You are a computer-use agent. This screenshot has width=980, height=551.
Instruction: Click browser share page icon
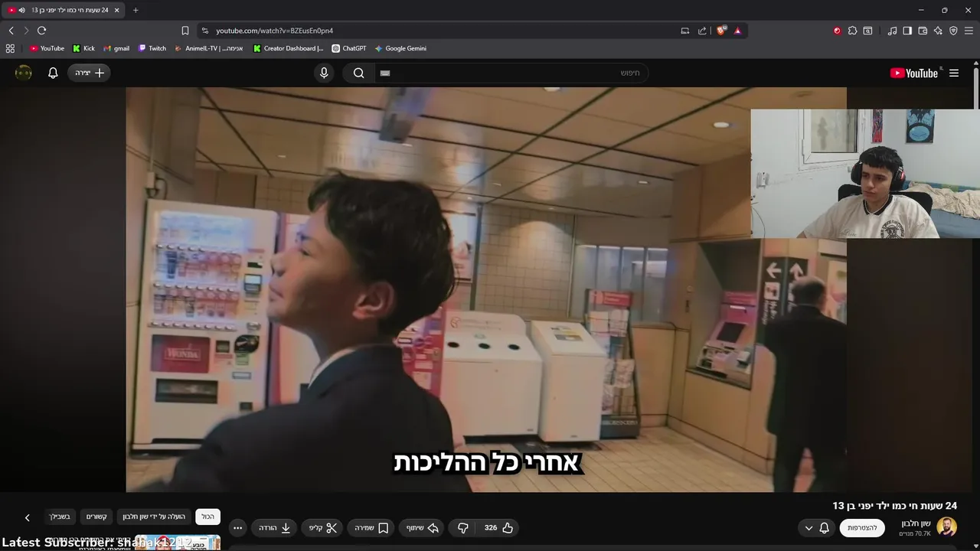pos(702,31)
